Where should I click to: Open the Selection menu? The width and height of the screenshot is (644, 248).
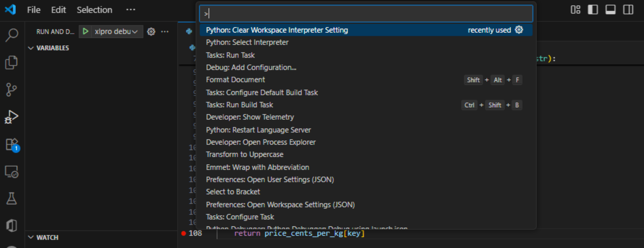pos(95,10)
